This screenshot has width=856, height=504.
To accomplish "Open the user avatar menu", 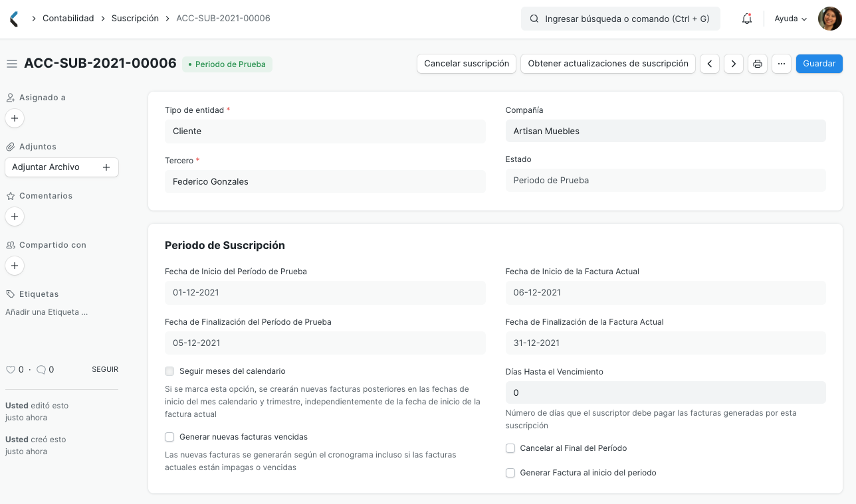I will pyautogui.click(x=830, y=19).
